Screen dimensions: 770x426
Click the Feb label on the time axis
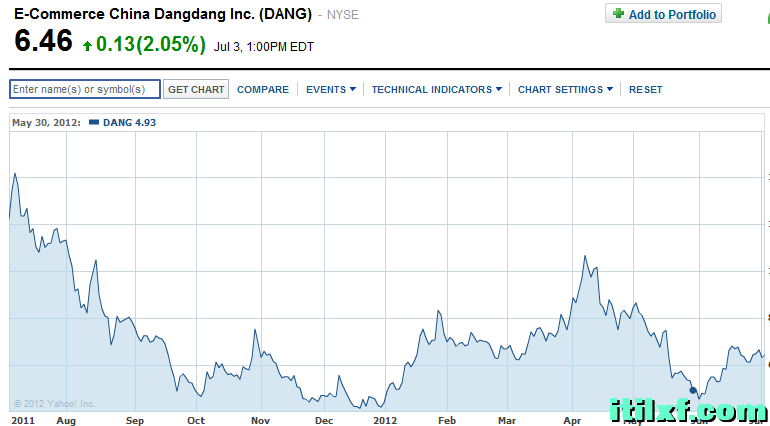click(x=447, y=421)
